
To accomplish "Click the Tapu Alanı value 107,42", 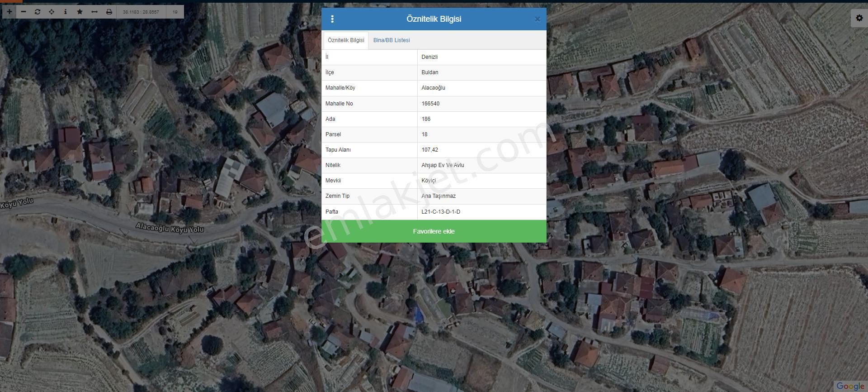I will 429,150.
